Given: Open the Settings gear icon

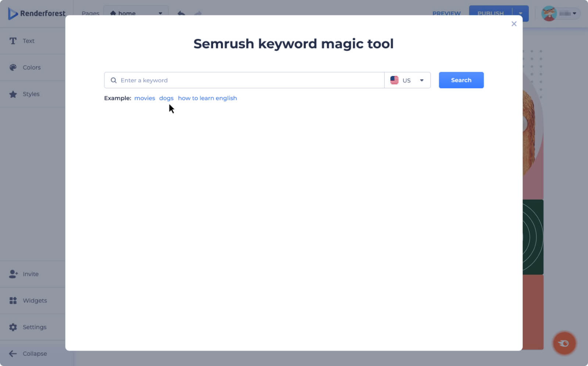Looking at the screenshot, I should point(13,327).
